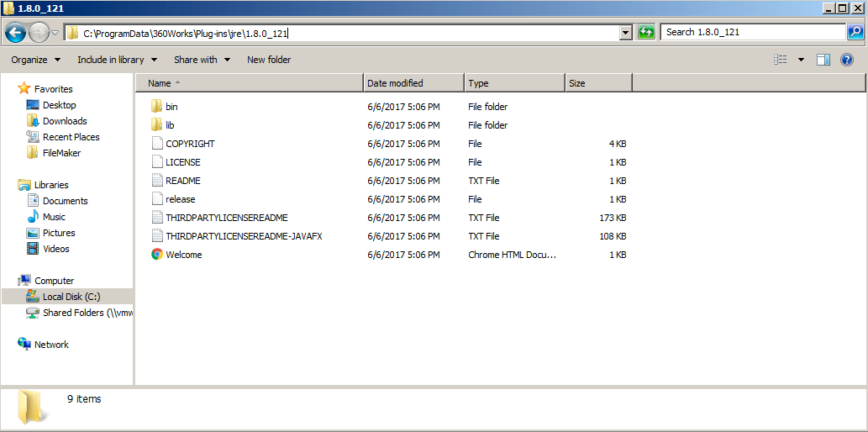The width and height of the screenshot is (868, 432).
Task: Expand the address bar history dropdown
Action: [626, 33]
